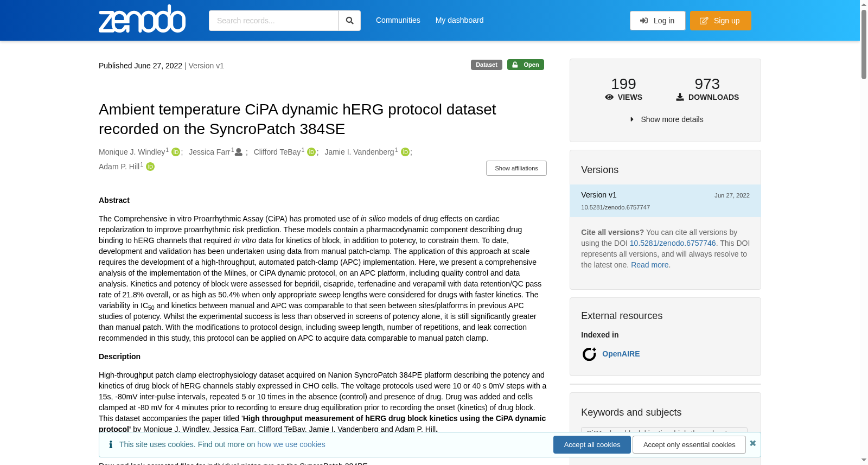The width and height of the screenshot is (868, 465).
Task: Open the Communities menu item
Action: [398, 20]
